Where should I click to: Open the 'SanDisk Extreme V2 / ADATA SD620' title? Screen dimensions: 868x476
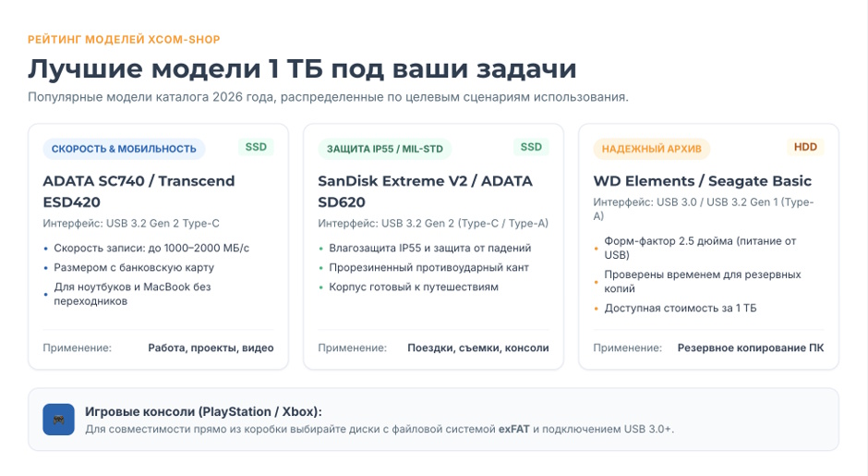click(x=425, y=191)
